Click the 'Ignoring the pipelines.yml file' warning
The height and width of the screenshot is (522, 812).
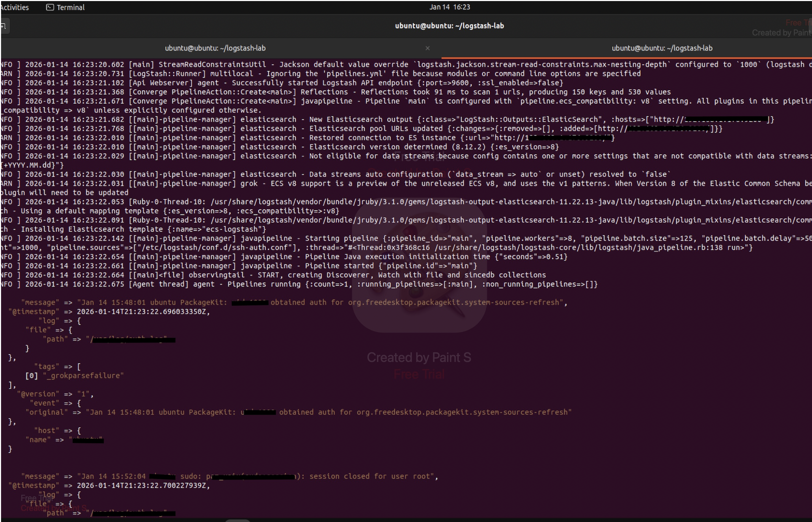coord(320,74)
